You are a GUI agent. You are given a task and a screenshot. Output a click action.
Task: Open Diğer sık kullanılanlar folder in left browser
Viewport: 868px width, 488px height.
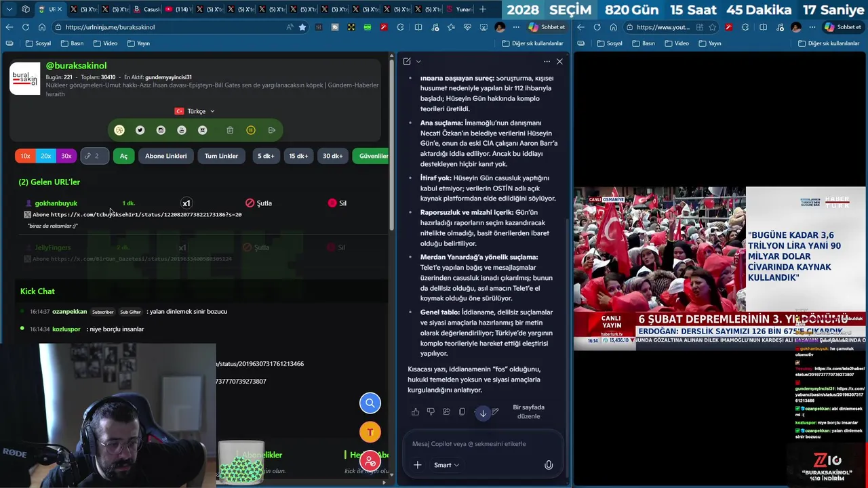pos(533,43)
